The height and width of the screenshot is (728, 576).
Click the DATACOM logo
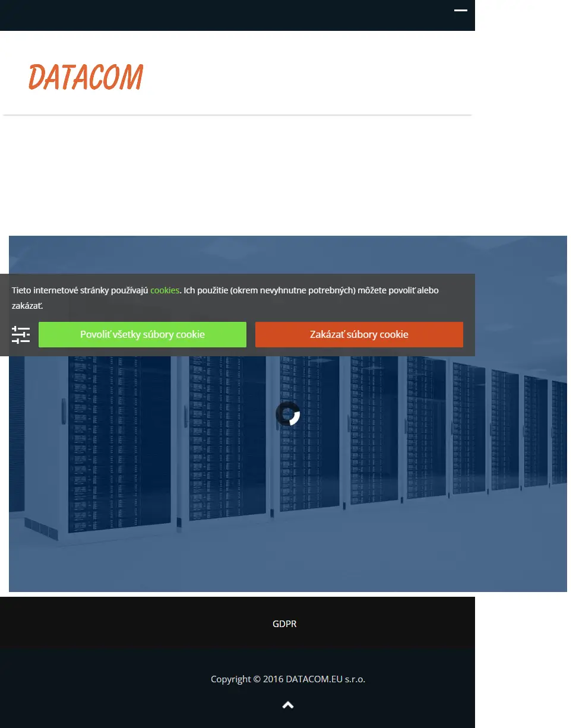tap(86, 77)
